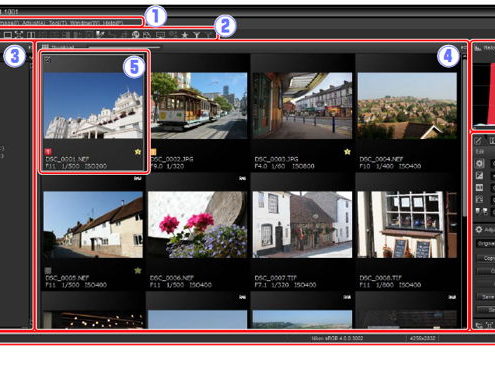
Task: Click the star rating icon in toolbar
Action: (185, 35)
